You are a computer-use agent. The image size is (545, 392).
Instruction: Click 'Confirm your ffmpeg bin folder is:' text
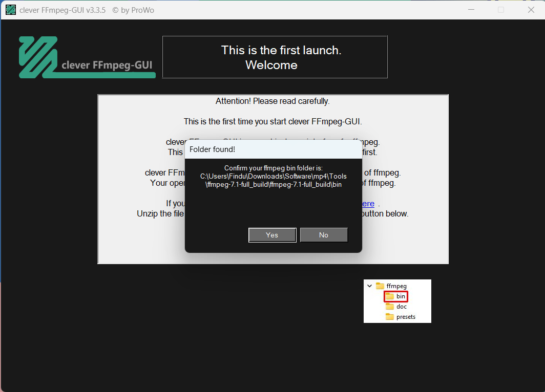point(273,168)
